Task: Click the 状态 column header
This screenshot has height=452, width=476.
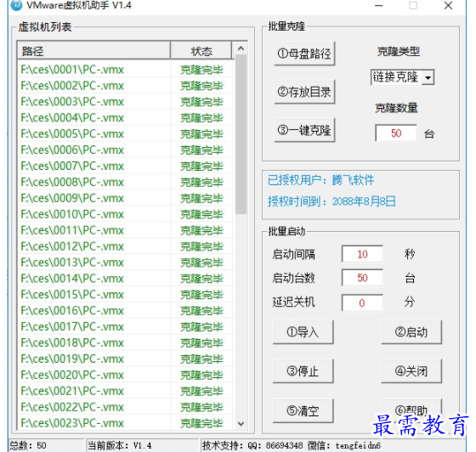Action: pyautogui.click(x=201, y=51)
